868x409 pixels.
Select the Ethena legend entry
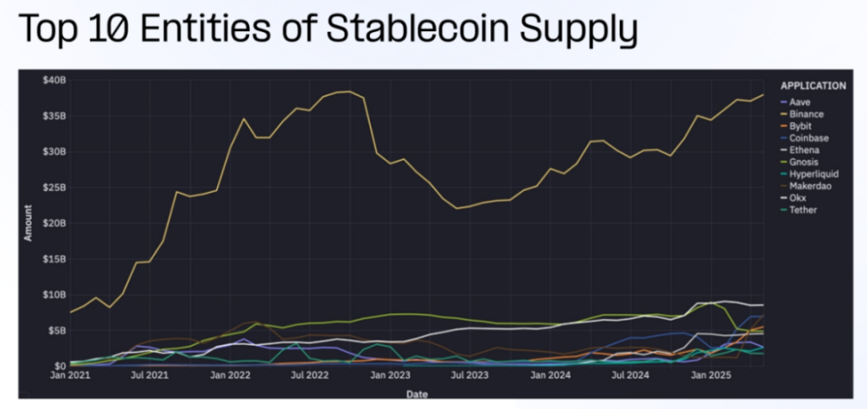pos(800,150)
